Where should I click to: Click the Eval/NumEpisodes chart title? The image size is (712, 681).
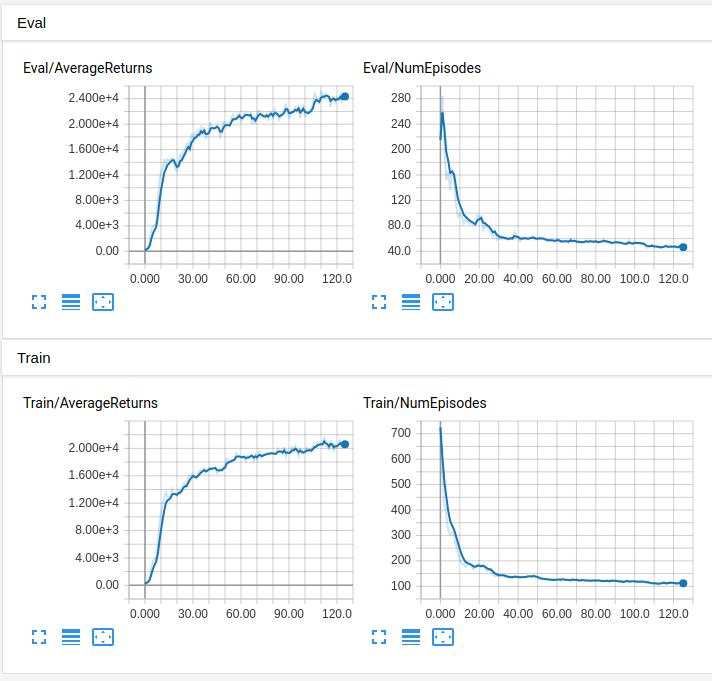[422, 68]
